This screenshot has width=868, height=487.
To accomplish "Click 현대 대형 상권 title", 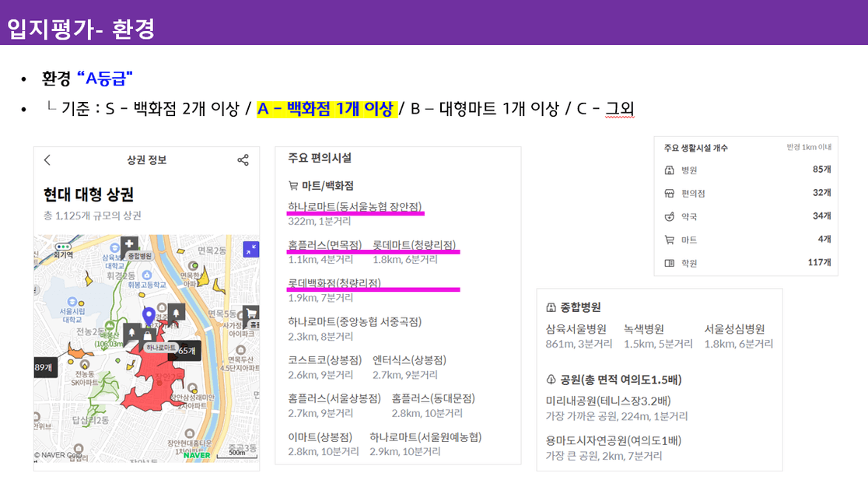I will point(89,194).
